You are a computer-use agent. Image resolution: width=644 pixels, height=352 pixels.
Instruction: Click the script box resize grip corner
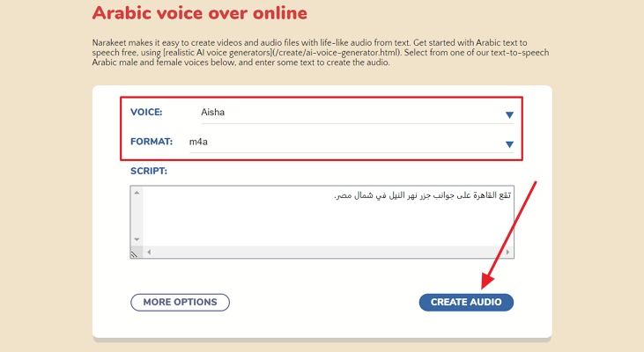[136, 253]
